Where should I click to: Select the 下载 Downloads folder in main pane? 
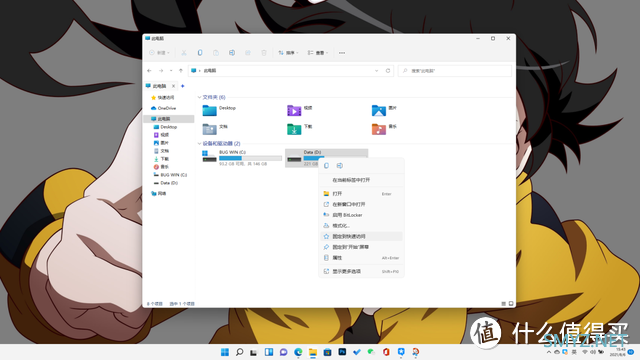(294, 129)
